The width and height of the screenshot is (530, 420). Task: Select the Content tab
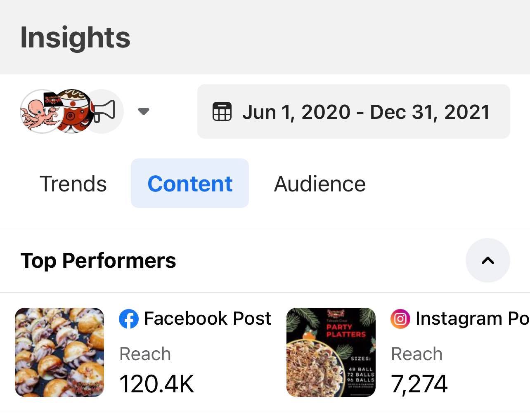coord(190,184)
